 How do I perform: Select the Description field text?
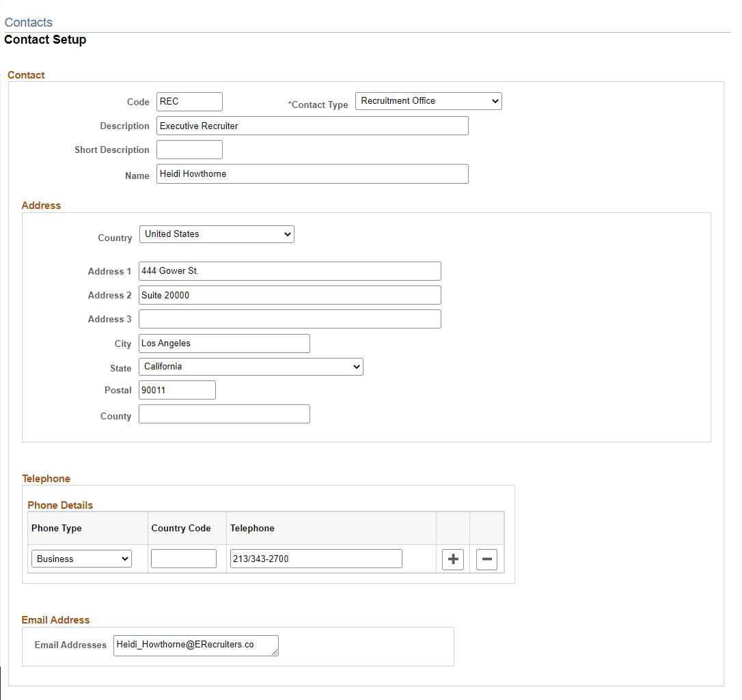coord(312,126)
